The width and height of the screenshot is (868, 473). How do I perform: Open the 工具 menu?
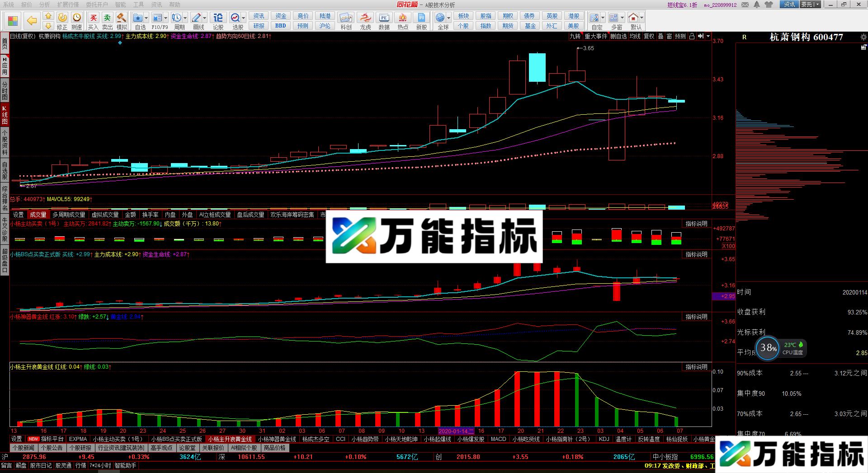138,5
